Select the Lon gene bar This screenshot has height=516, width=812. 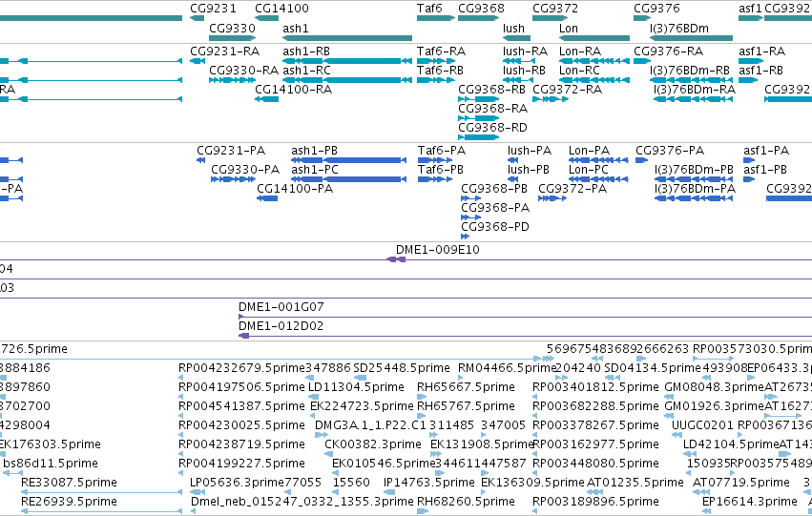594,38
